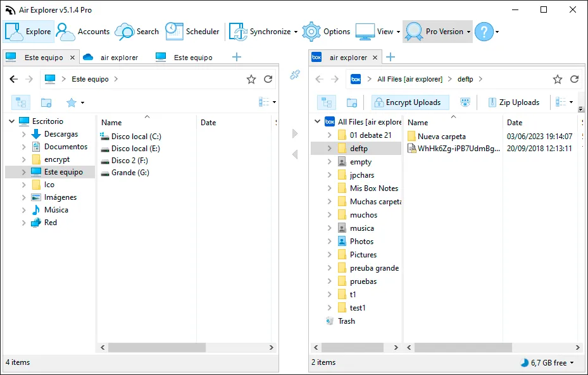Create new folder in left pane
The width and height of the screenshot is (588, 375).
46,102
